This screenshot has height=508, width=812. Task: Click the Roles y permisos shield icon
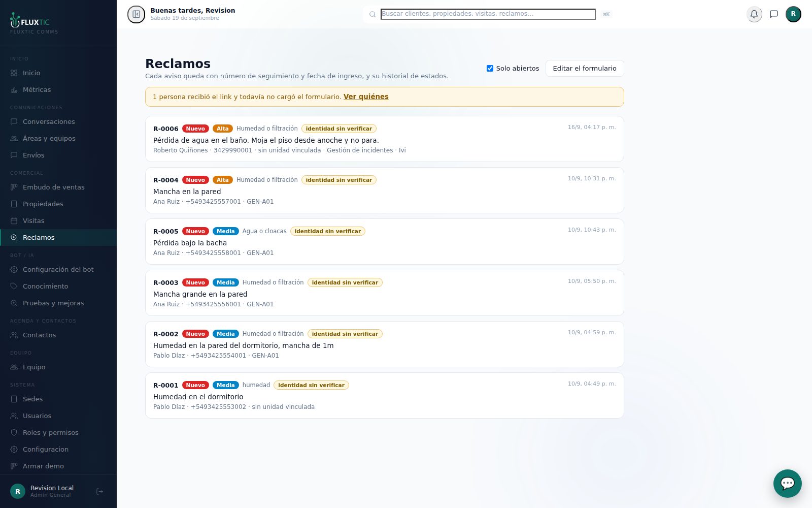click(x=14, y=433)
